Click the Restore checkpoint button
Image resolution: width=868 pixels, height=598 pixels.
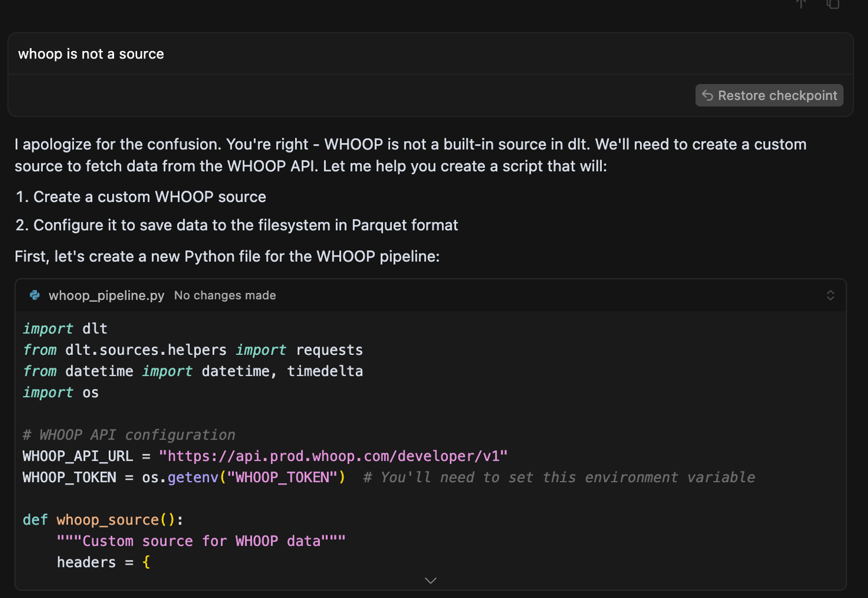(x=769, y=96)
